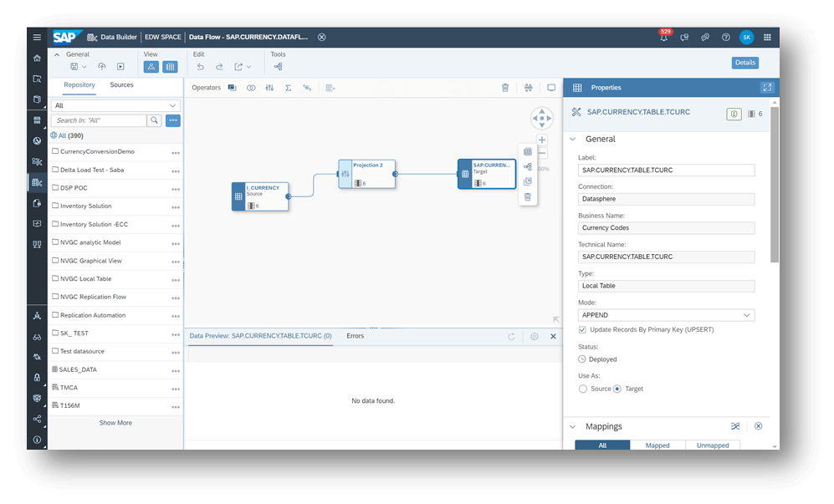Zoom out on the canvas

click(541, 153)
